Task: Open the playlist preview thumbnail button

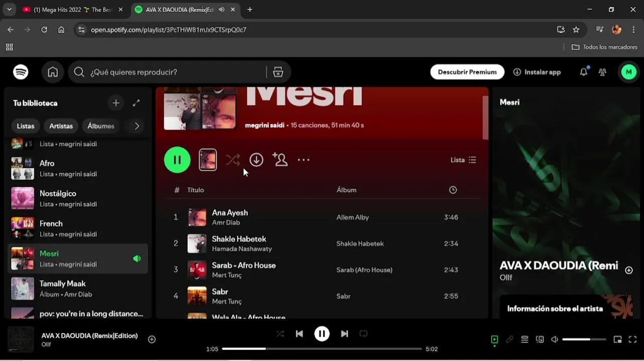Action: point(208,160)
